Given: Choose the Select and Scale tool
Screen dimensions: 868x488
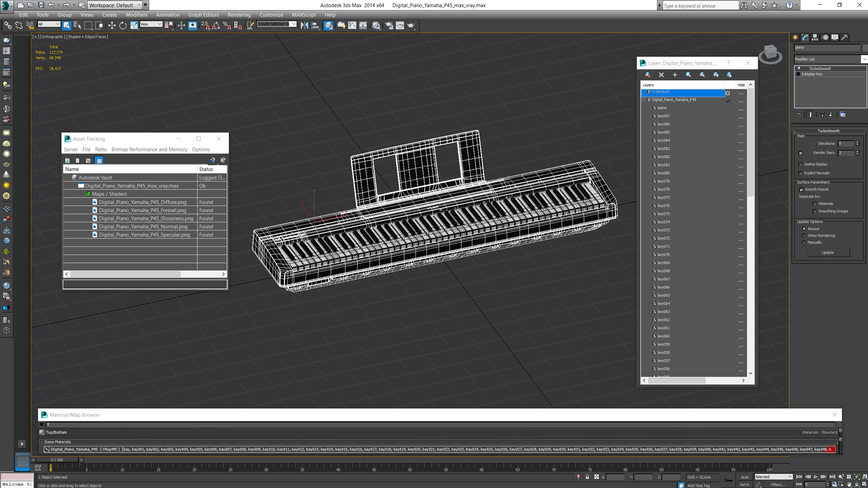Looking at the screenshot, I should pyautogui.click(x=134, y=26).
